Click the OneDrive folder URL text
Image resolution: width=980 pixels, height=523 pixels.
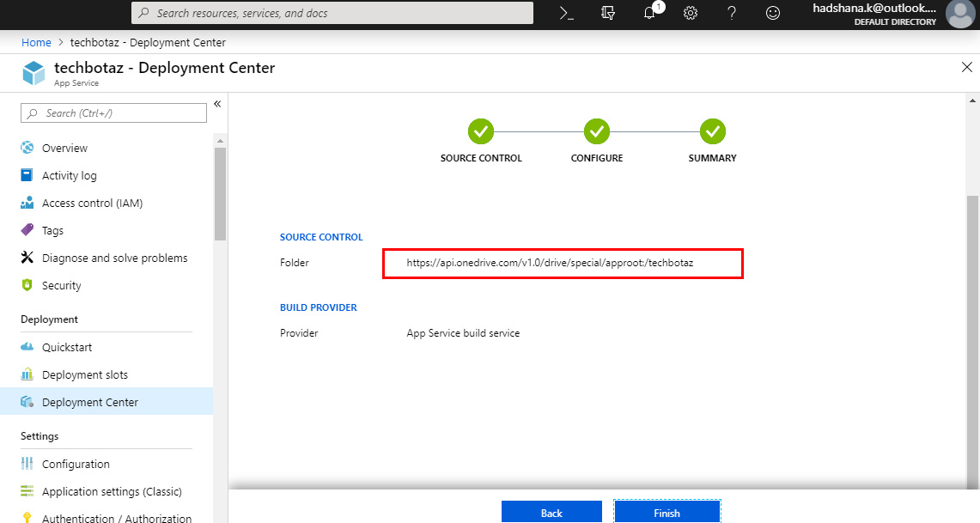pos(550,263)
